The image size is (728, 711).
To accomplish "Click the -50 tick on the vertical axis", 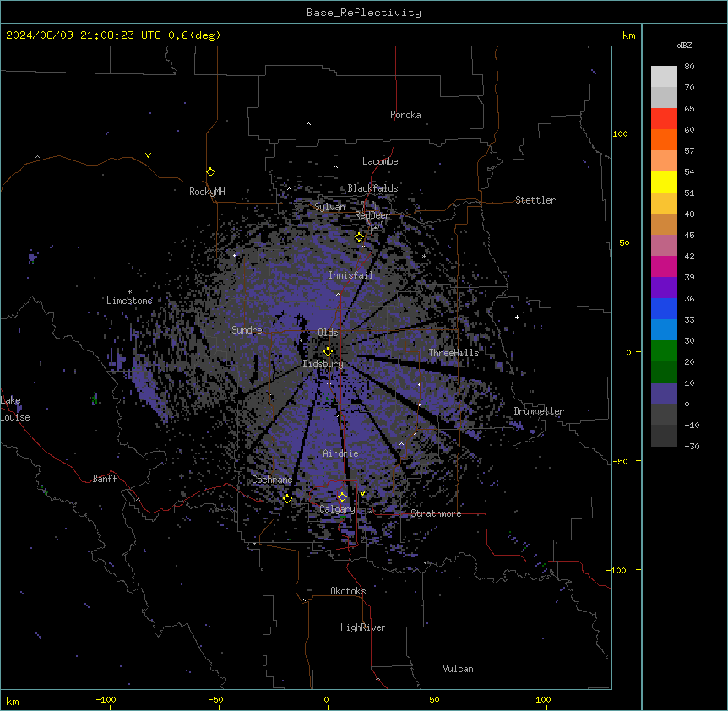I will pyautogui.click(x=620, y=461).
